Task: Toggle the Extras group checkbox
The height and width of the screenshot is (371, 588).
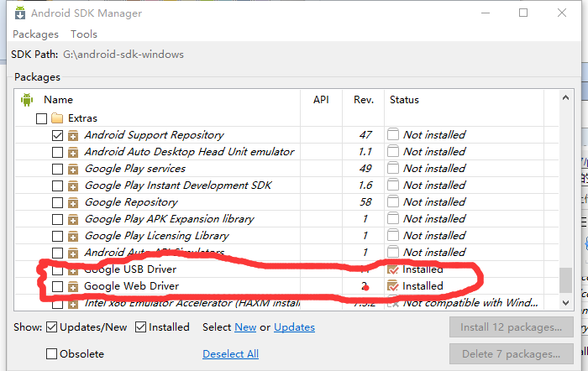Action: tap(41, 118)
